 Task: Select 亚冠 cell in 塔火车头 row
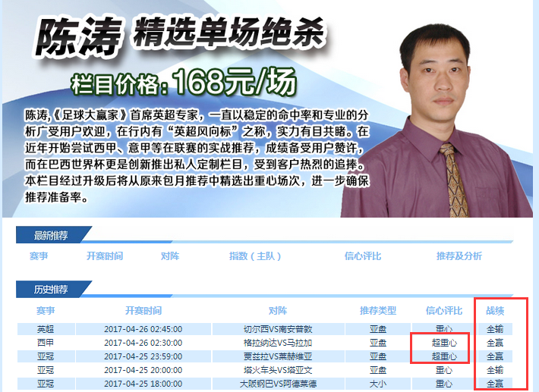[x=46, y=370]
